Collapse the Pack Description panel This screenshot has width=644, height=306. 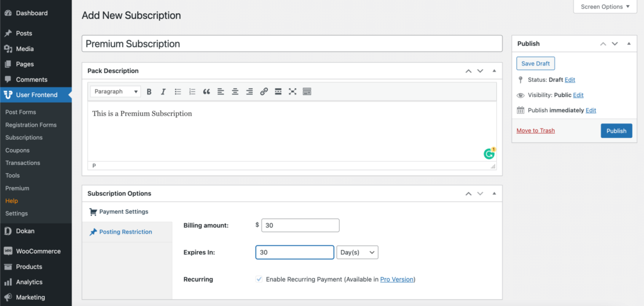pos(494,71)
